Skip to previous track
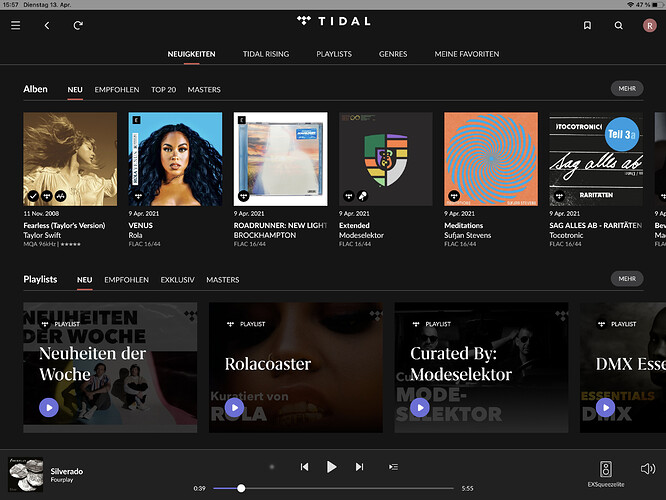The image size is (666, 500). pyautogui.click(x=304, y=467)
